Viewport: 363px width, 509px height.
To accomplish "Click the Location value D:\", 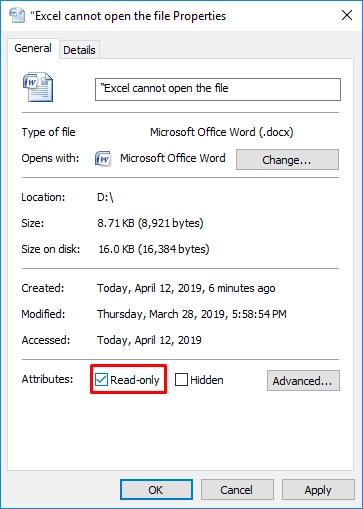I will click(105, 197).
